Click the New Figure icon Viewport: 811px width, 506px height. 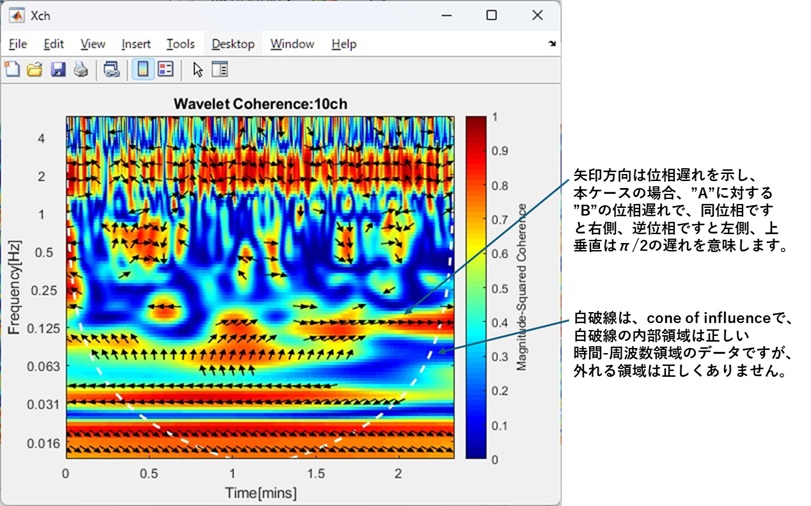pyautogui.click(x=13, y=70)
